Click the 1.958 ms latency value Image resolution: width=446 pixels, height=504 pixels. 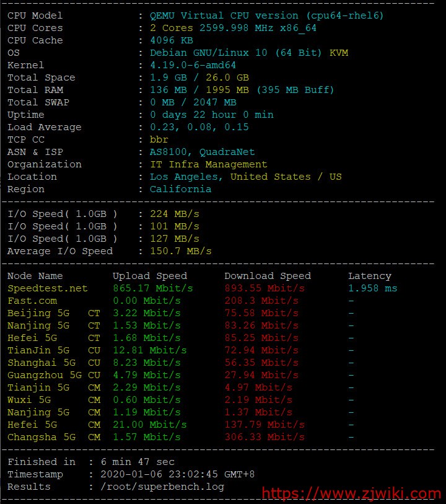coord(372,288)
